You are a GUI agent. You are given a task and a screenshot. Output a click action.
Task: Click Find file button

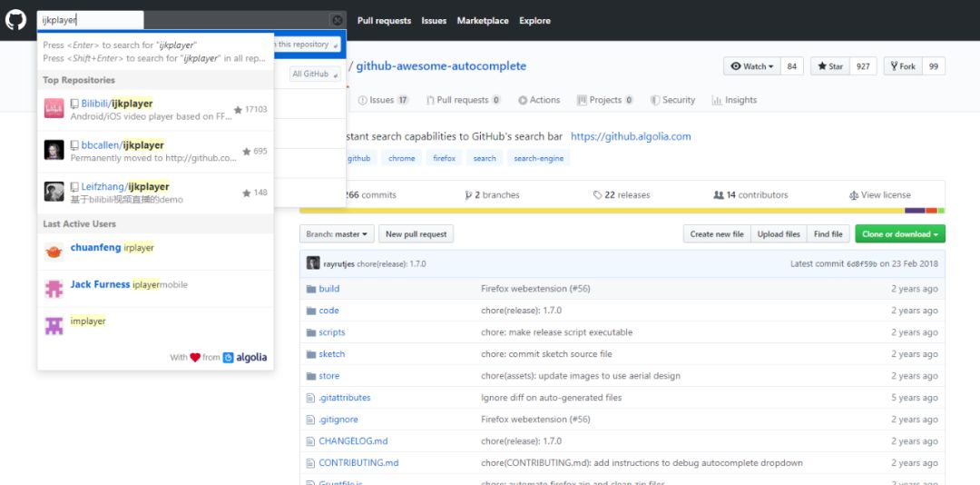click(828, 234)
